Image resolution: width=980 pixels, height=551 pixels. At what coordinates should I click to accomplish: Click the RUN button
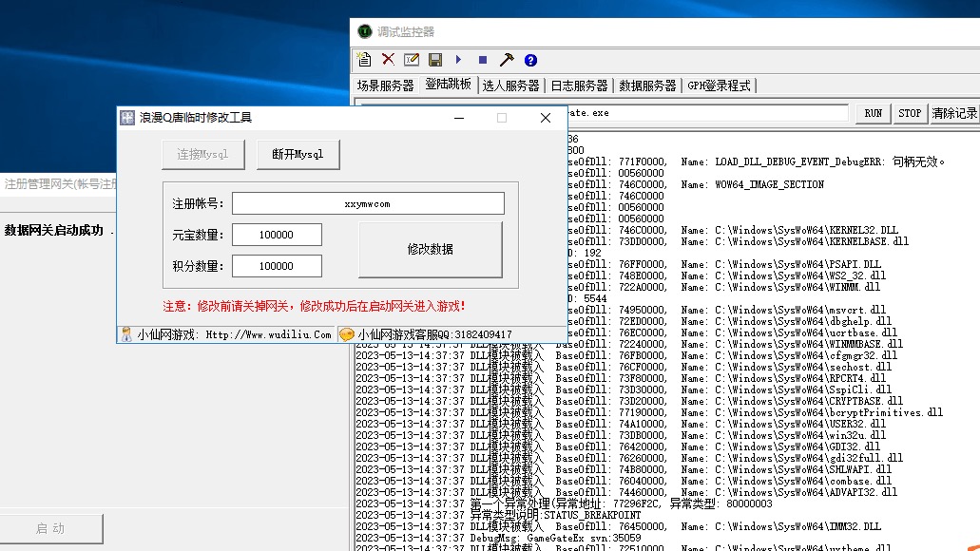[874, 113]
